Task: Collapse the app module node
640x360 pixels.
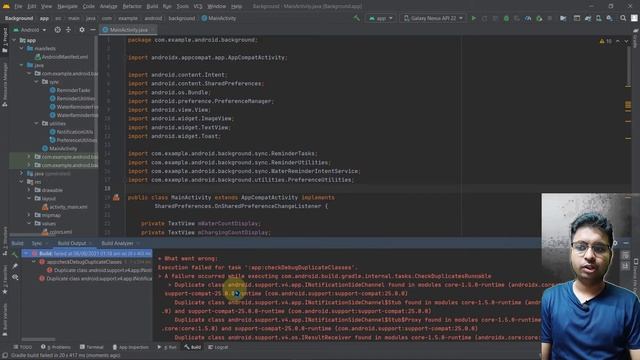Action: click(x=14, y=40)
